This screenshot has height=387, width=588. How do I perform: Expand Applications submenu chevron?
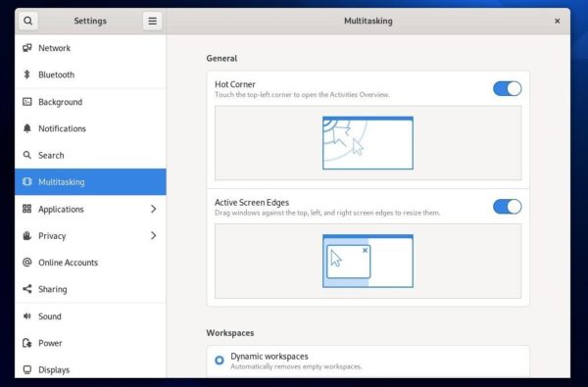154,209
